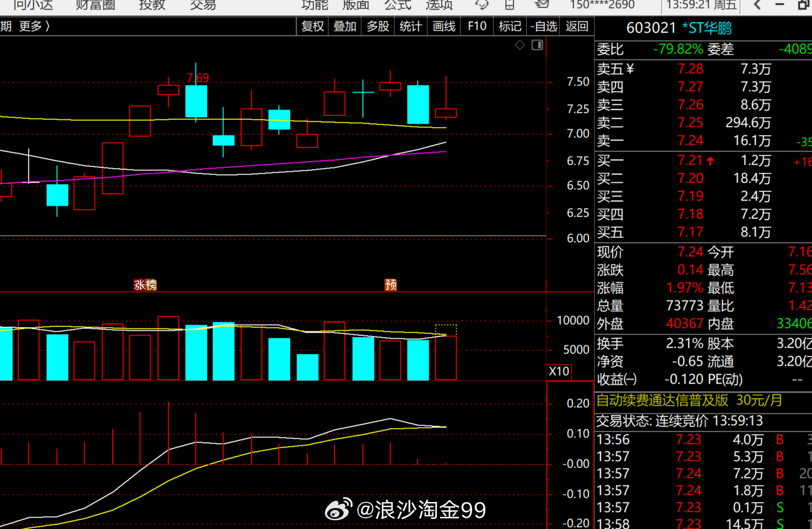Click the 统计 statistics button
The image size is (812, 529).
point(410,26)
